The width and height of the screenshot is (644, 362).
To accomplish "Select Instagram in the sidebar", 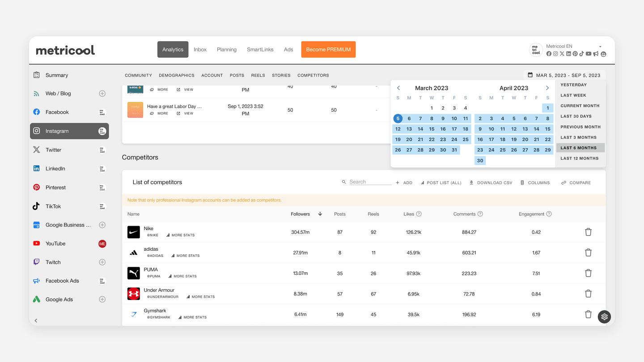I will 69,131.
